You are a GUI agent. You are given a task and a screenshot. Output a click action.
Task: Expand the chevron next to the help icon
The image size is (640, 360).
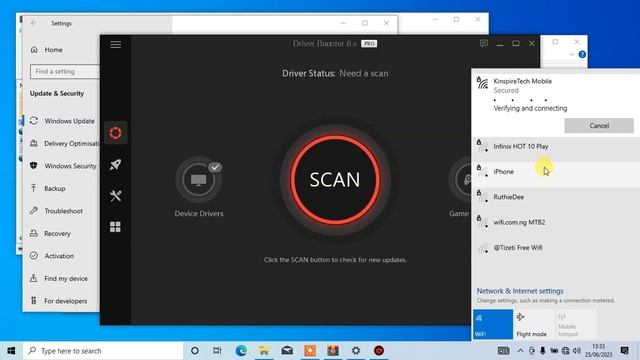coord(571,54)
